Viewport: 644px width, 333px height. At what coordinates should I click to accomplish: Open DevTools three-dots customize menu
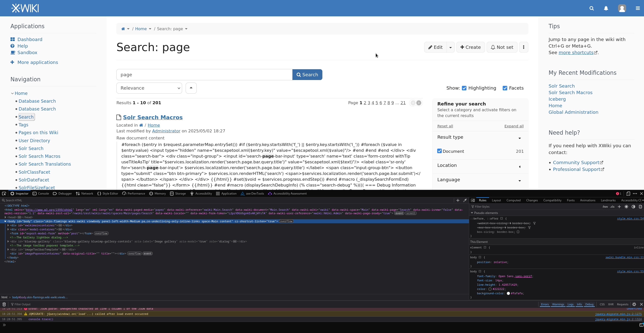point(635,194)
